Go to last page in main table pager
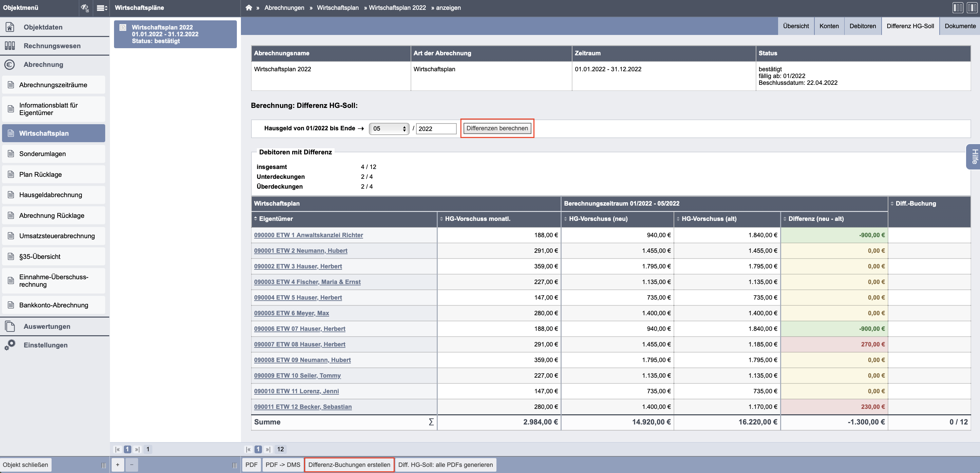This screenshot has width=980, height=473. [x=268, y=449]
